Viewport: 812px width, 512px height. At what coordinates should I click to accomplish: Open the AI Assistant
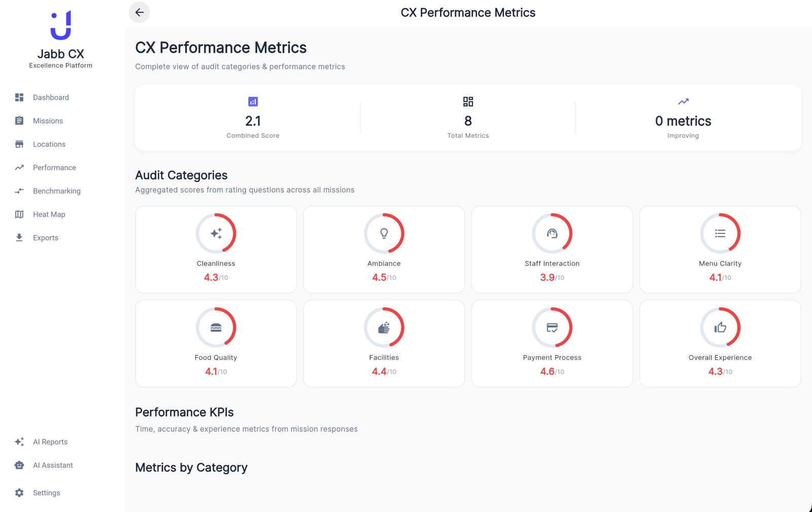pyautogui.click(x=53, y=465)
